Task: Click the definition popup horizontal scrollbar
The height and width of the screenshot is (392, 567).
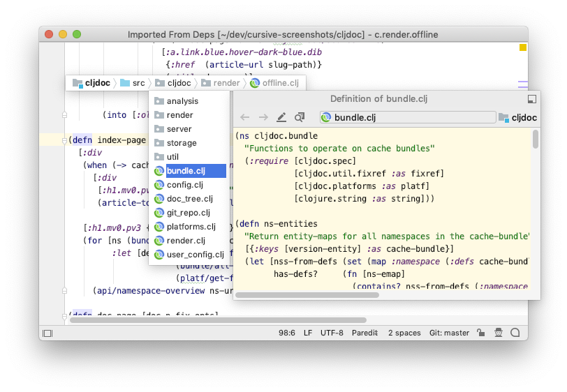Action: (x=307, y=295)
